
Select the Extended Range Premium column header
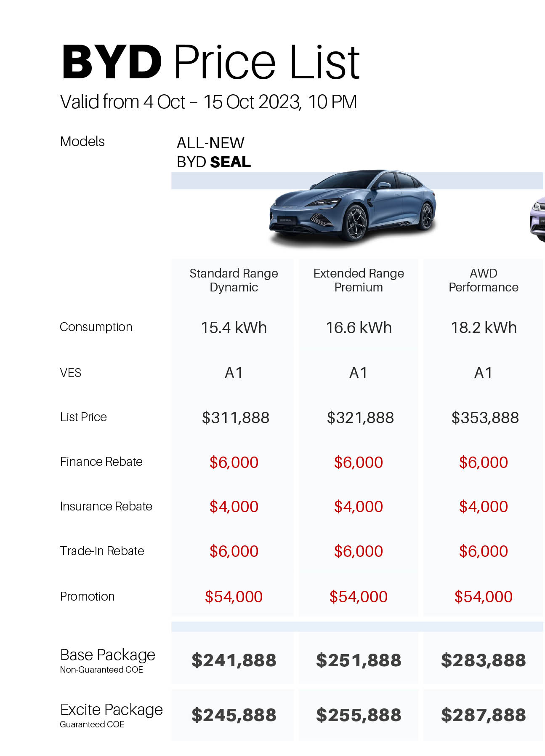point(359,280)
